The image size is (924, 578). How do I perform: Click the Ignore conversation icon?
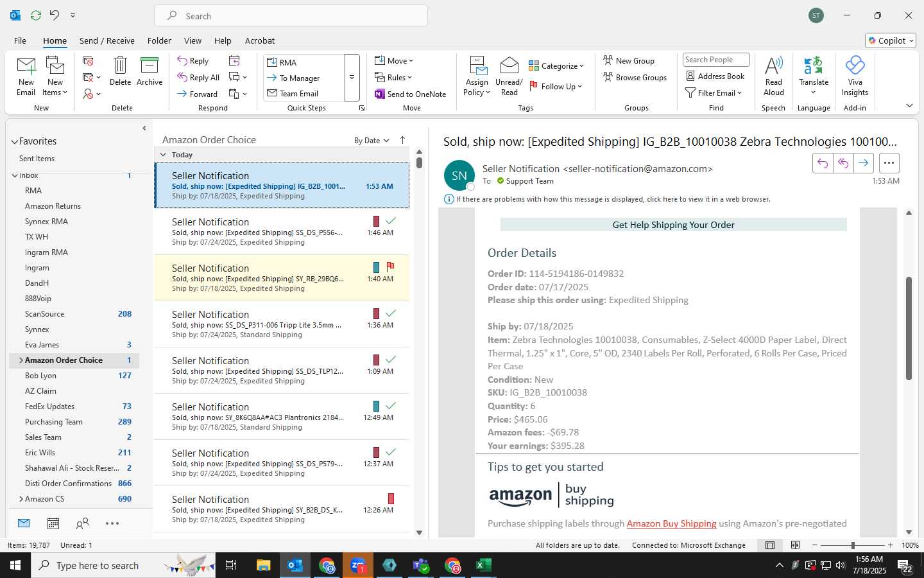(89, 61)
